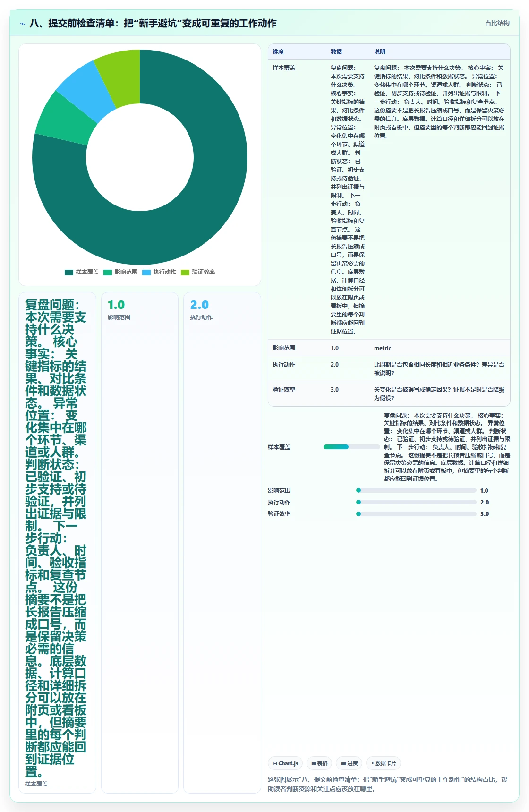Click the 样本覆盖 progress bar
This screenshot has height=812, width=529.
pos(351,447)
